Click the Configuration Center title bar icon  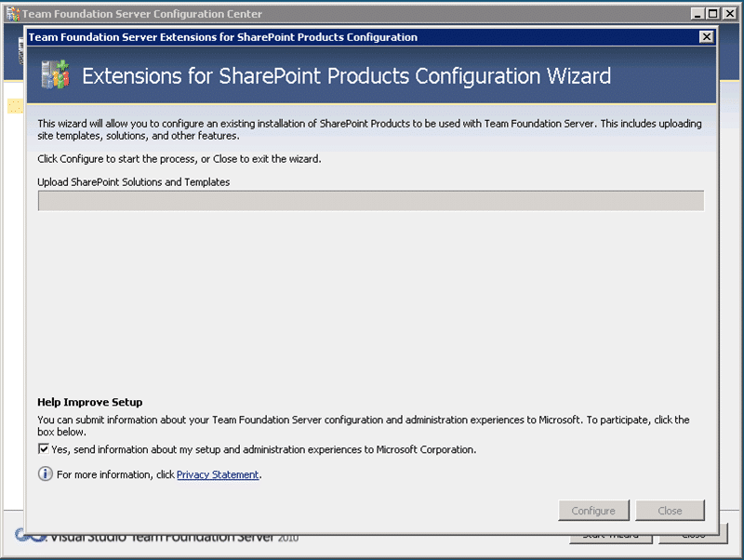click(13, 14)
